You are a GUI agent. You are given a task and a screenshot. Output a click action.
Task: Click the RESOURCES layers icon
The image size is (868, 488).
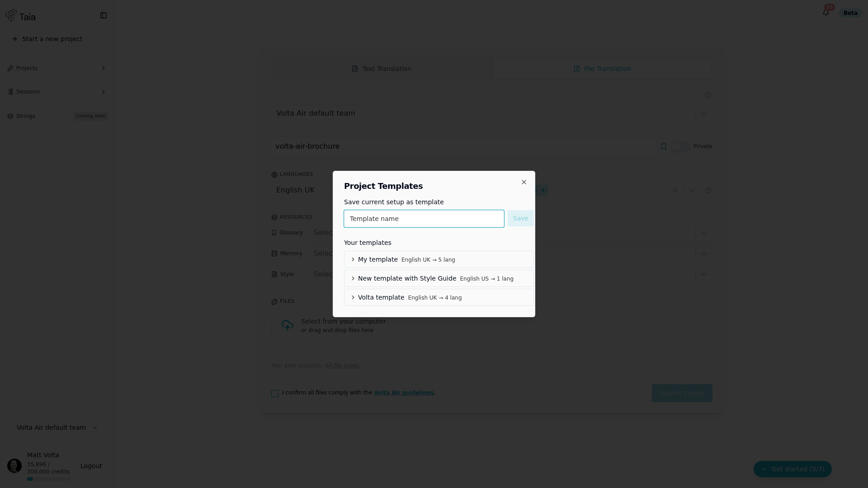pyautogui.click(x=274, y=217)
